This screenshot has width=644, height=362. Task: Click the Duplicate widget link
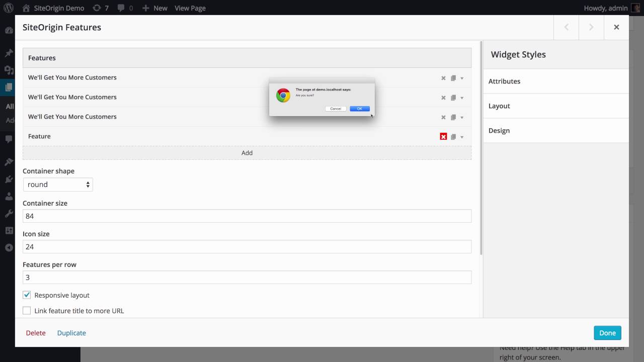point(71,333)
